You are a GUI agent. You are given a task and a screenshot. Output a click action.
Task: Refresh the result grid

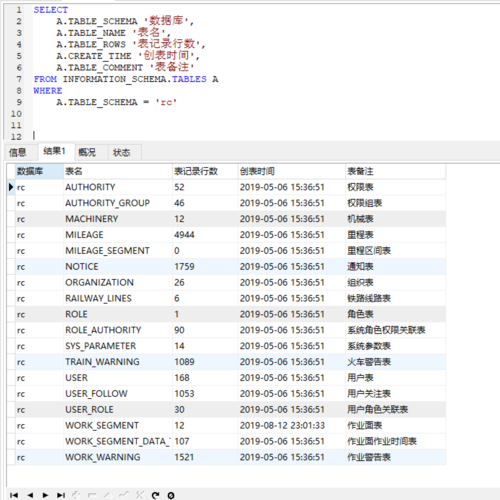[155, 495]
